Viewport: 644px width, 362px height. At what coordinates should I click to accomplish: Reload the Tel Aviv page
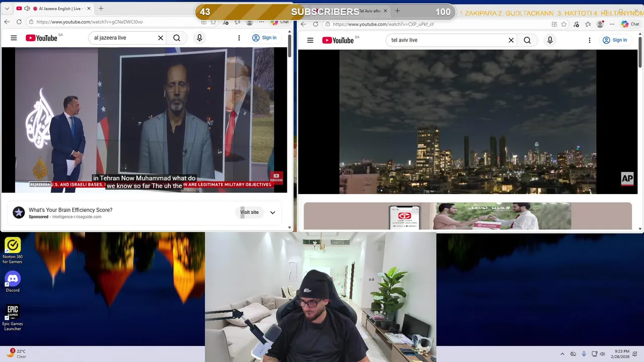(x=315, y=24)
